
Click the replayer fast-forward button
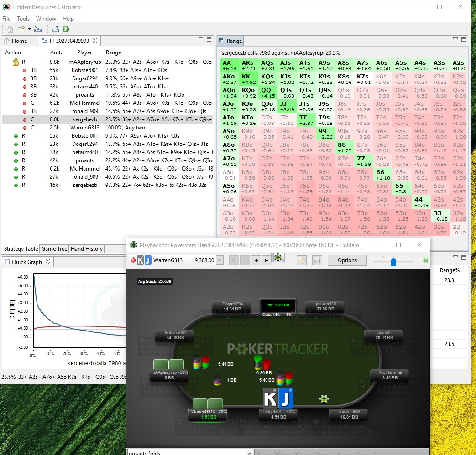tap(256, 260)
